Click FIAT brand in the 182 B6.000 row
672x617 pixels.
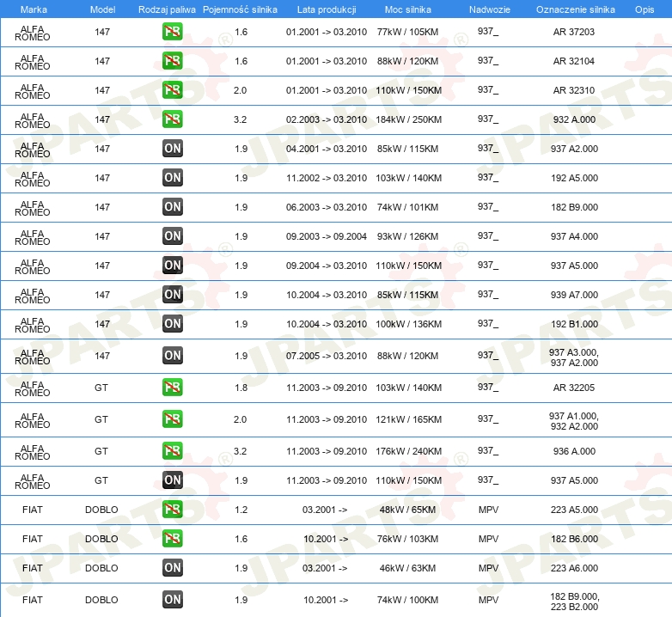click(x=33, y=539)
